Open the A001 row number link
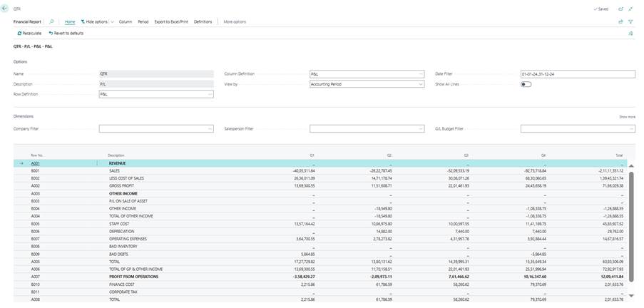This screenshot has height=308, width=644. 35,163
